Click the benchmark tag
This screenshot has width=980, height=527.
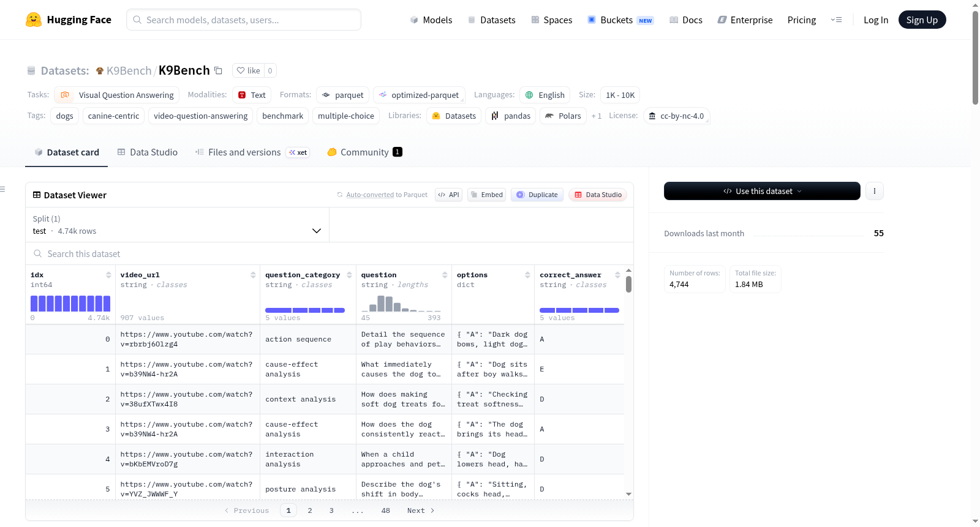tap(283, 116)
